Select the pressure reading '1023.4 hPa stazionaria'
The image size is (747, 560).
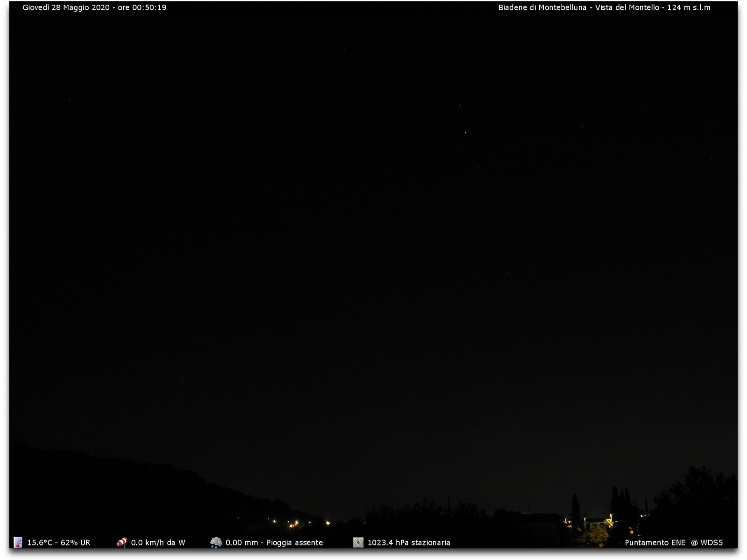(409, 543)
